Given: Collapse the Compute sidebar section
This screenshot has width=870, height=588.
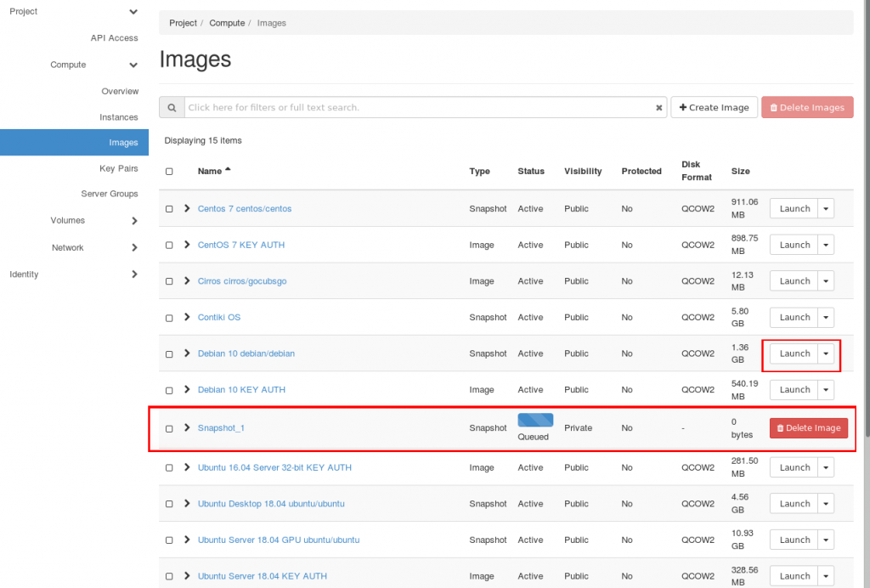Looking at the screenshot, I should 133,65.
